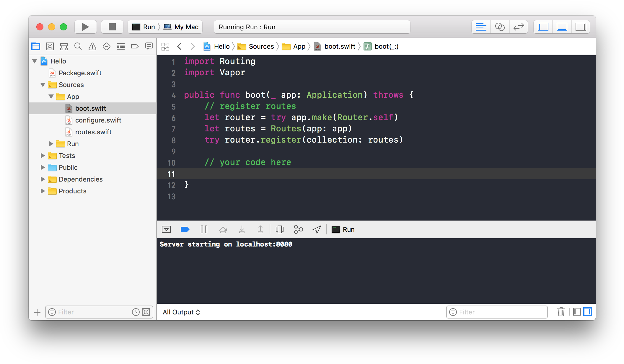Open the Memory Graph debugger
624x364 pixels.
(298, 229)
